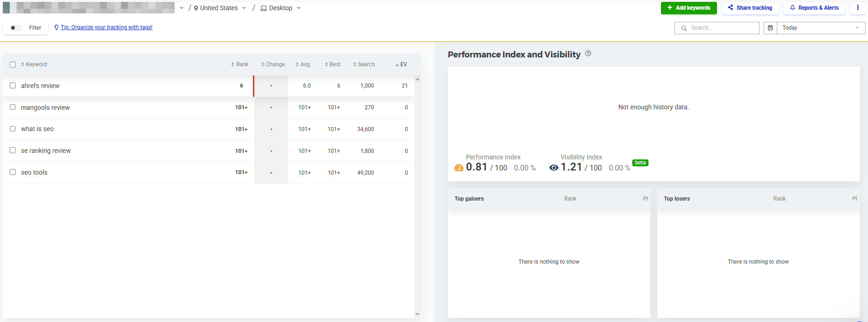Click the Filter label button
This screenshot has height=322, width=868.
point(35,28)
